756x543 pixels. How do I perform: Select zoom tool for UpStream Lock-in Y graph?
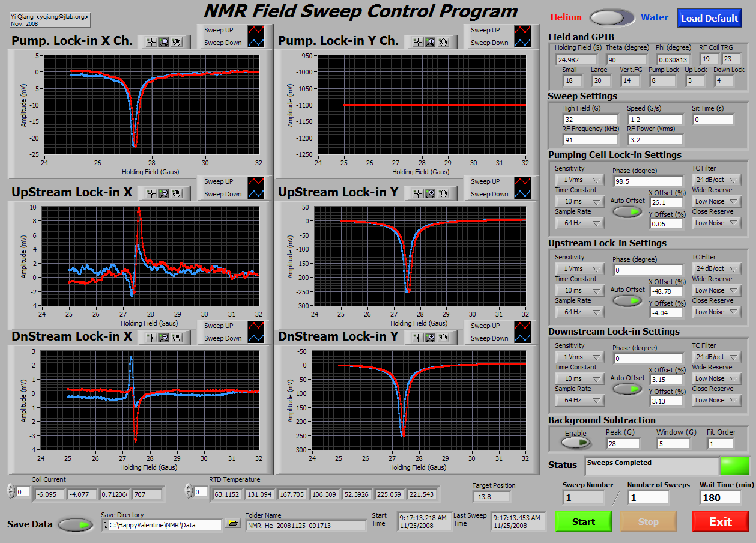coord(431,193)
